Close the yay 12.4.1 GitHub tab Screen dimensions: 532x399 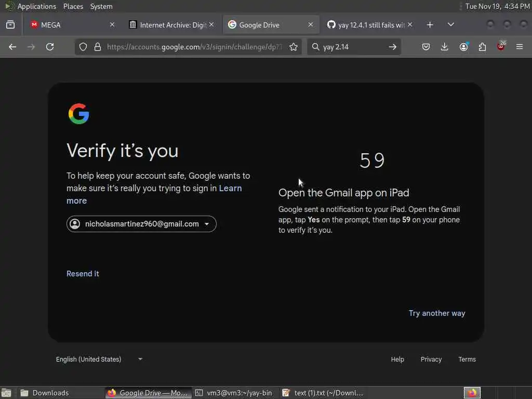tap(410, 25)
